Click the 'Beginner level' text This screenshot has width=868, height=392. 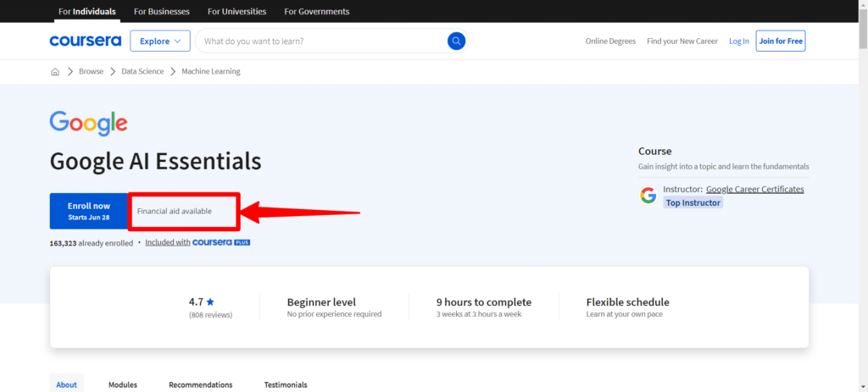[321, 302]
